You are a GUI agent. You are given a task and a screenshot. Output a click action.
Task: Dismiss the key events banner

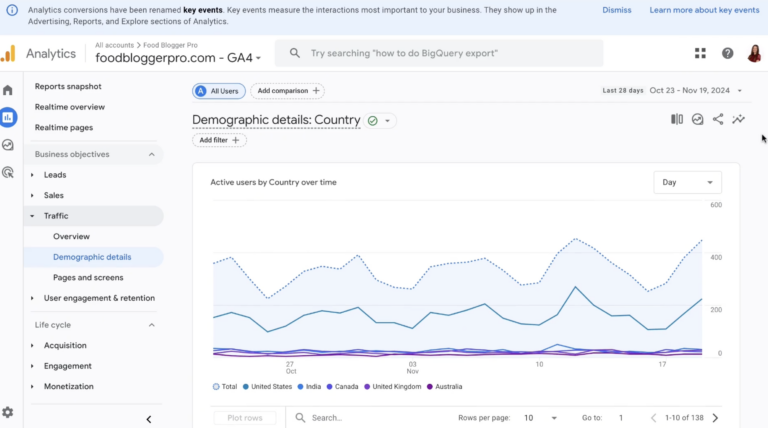coord(617,10)
